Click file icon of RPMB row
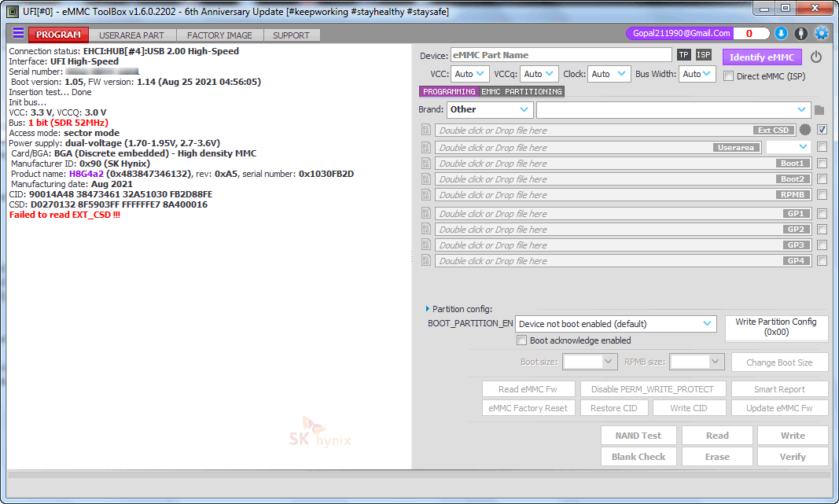 (x=426, y=195)
